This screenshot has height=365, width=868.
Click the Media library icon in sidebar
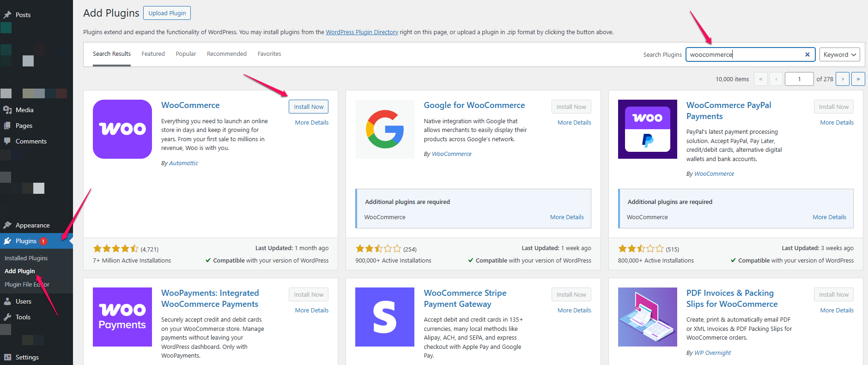[x=7, y=110]
